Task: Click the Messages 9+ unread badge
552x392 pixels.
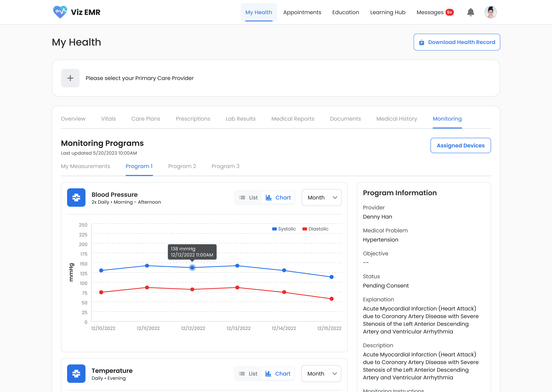Action: point(449,12)
